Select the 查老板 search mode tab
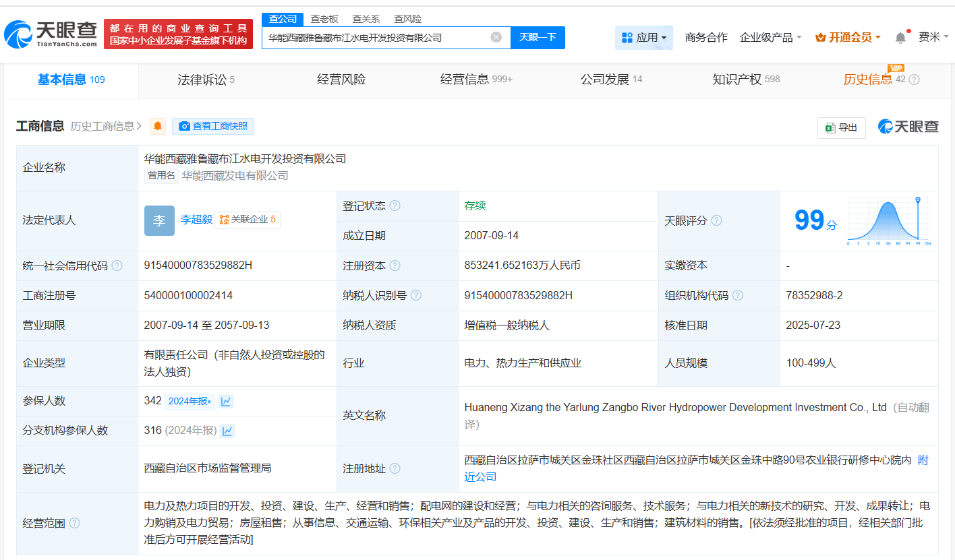The image size is (955, 560). point(324,19)
